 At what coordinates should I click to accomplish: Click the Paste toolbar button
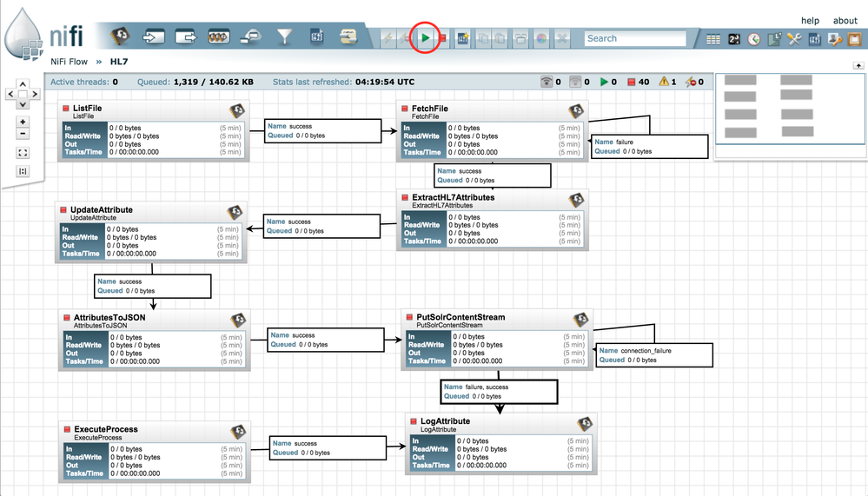click(500, 38)
